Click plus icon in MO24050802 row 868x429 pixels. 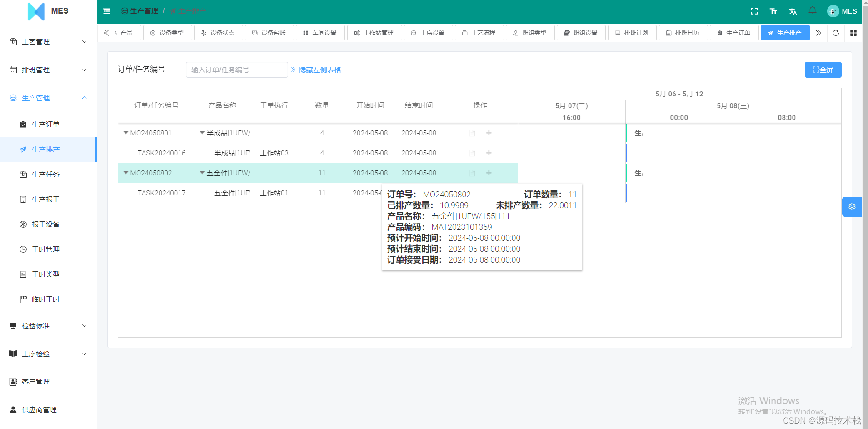[x=489, y=173]
